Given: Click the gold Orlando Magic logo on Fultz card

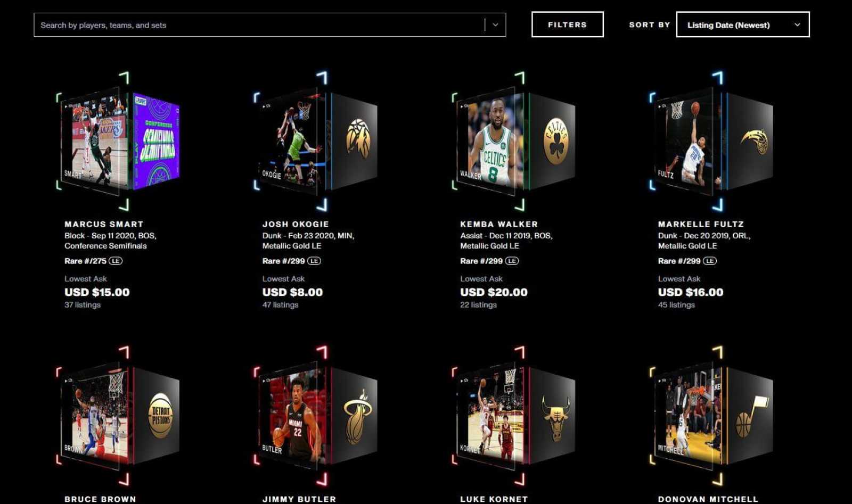Looking at the screenshot, I should pos(755,141).
